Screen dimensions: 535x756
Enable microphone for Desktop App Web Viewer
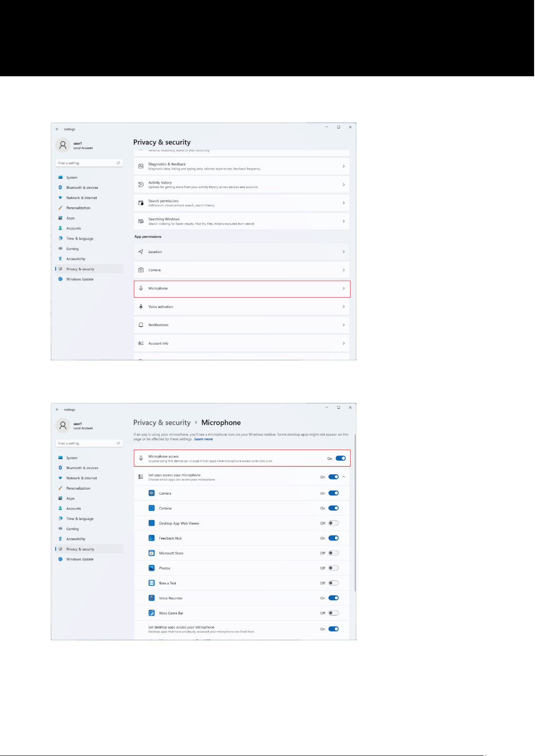333,523
